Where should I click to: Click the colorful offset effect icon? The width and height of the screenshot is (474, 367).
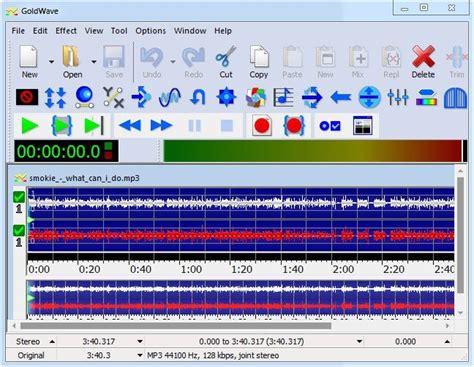[x=256, y=97]
